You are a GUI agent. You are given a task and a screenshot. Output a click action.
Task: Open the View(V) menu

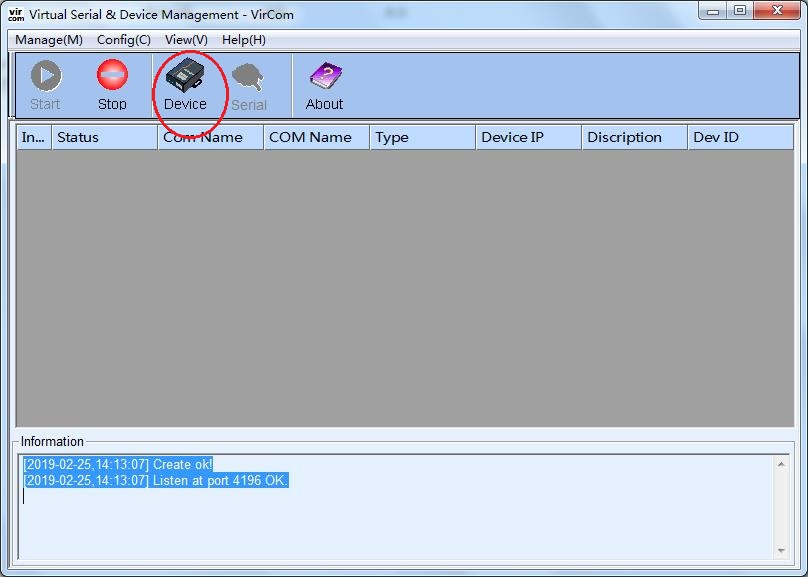pos(186,40)
